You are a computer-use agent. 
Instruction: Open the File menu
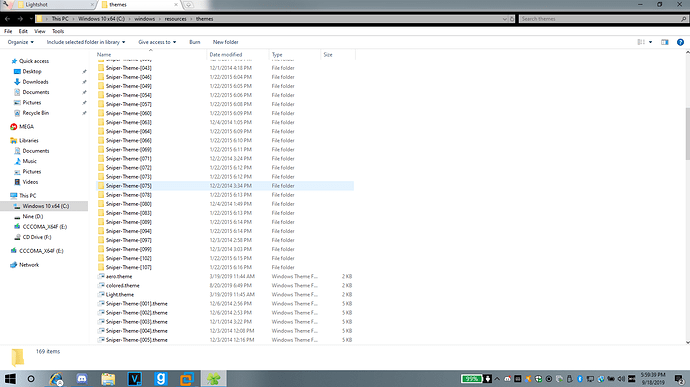click(x=8, y=31)
